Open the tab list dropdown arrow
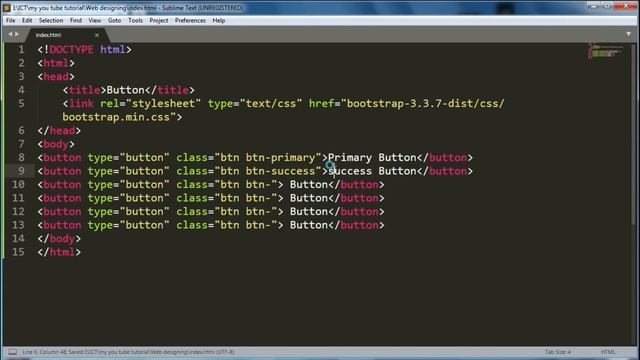This screenshot has width=640, height=360. (629, 34)
